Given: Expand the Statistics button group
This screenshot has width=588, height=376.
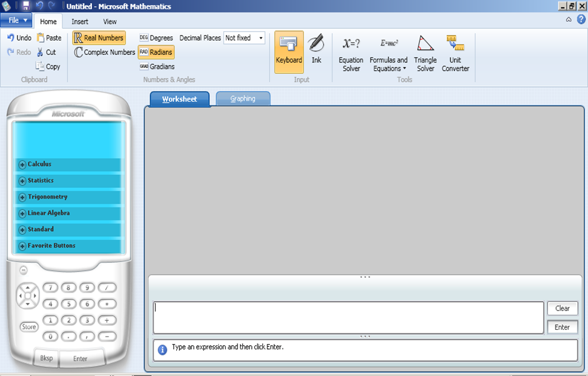Looking at the screenshot, I should pyautogui.click(x=68, y=181).
